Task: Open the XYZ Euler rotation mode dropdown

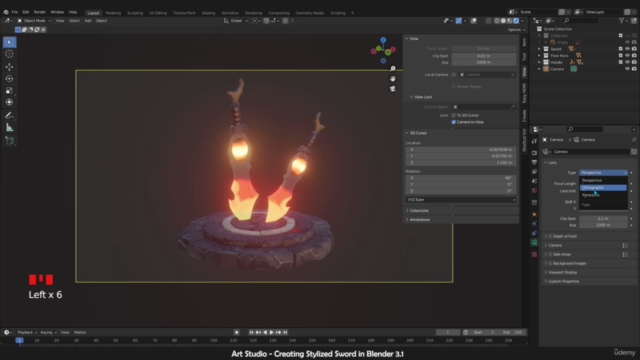Action: 461,200
